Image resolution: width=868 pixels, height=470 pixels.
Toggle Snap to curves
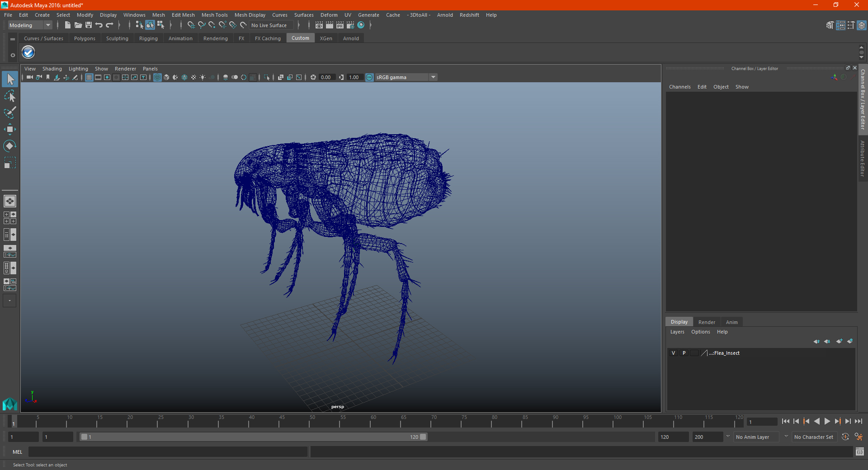point(202,25)
